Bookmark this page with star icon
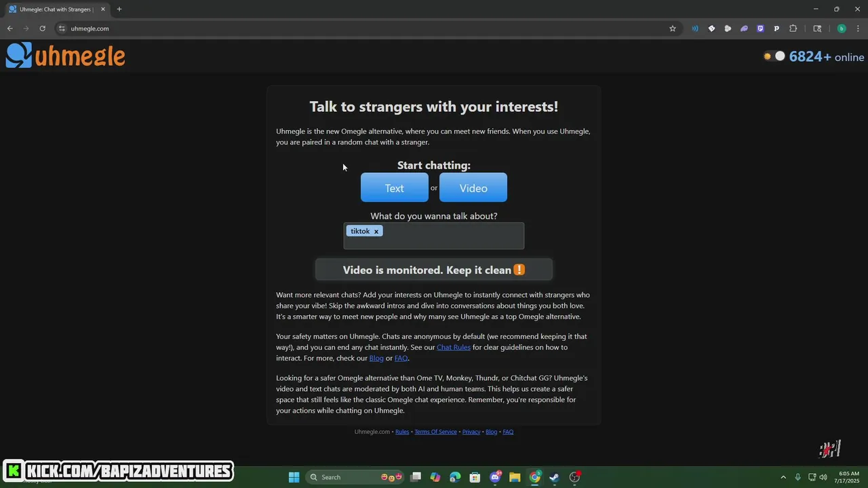This screenshot has height=488, width=868. (x=673, y=28)
